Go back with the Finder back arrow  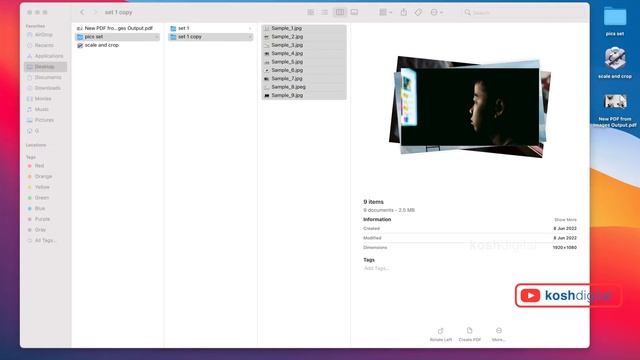tap(82, 12)
